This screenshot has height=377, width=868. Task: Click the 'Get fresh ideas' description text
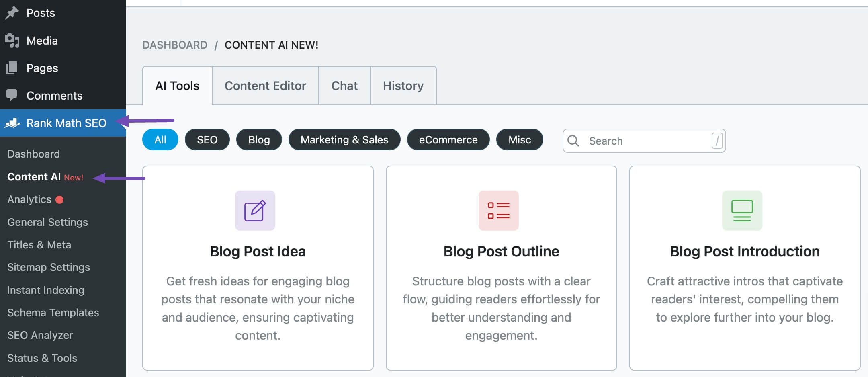tap(258, 308)
